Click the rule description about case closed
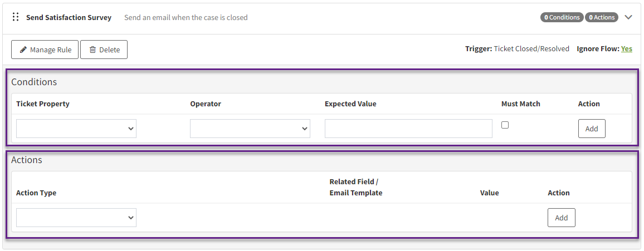This screenshot has width=644, height=251. 186,18
